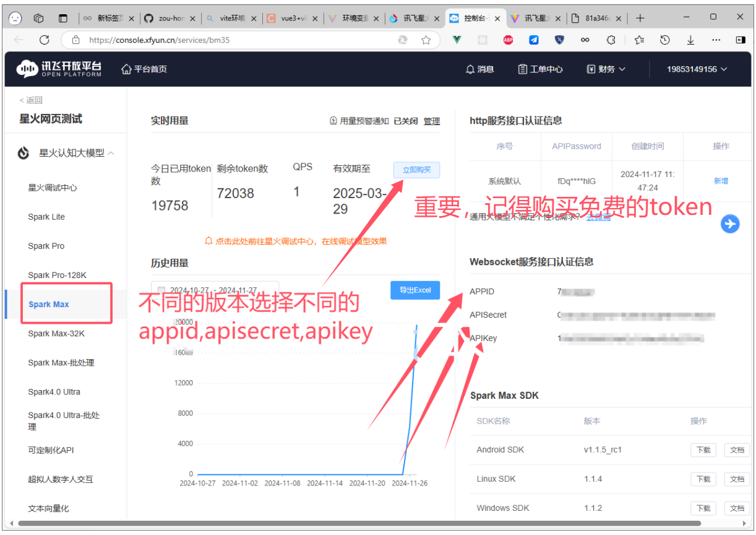The width and height of the screenshot is (756, 535).
Task: Open browser history clock icon
Action: (x=665, y=40)
